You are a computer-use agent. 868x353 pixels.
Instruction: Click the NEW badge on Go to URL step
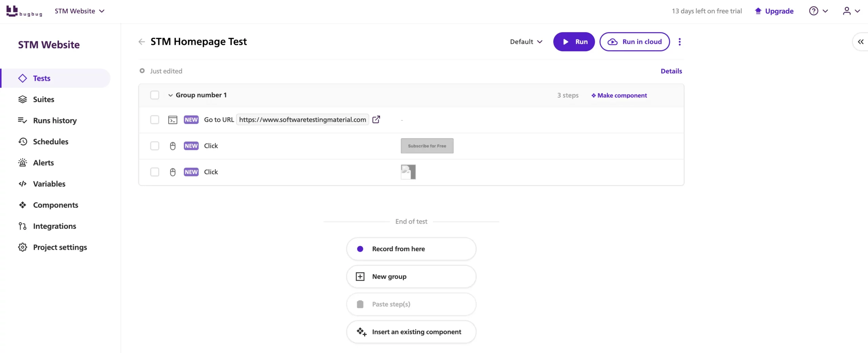(x=191, y=119)
